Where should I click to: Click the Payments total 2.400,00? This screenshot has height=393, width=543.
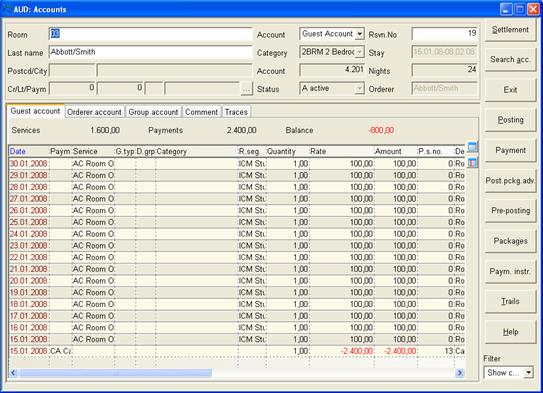tap(241, 131)
